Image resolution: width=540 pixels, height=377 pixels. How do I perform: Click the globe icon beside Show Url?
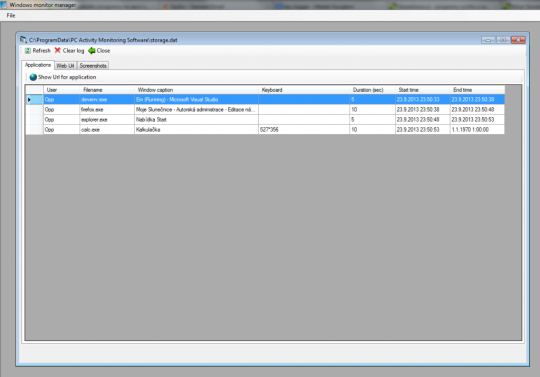pyautogui.click(x=33, y=77)
